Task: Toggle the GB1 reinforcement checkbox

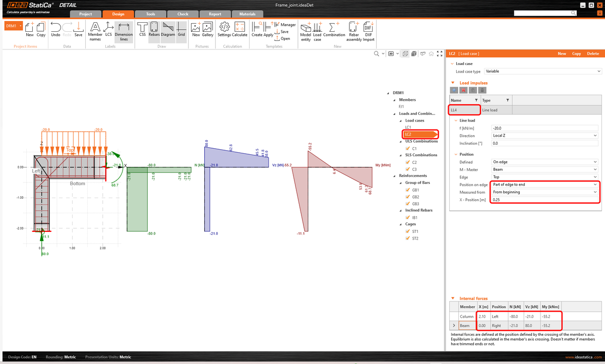Action: tap(406, 190)
